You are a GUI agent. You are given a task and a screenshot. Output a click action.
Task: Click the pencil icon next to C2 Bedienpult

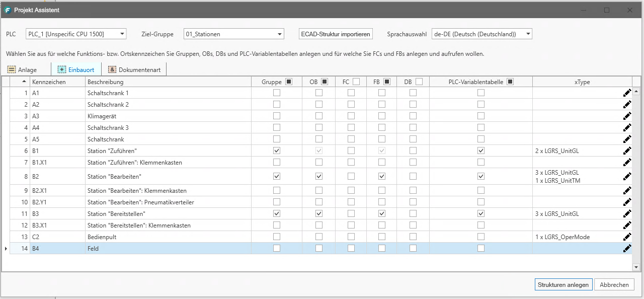(627, 237)
